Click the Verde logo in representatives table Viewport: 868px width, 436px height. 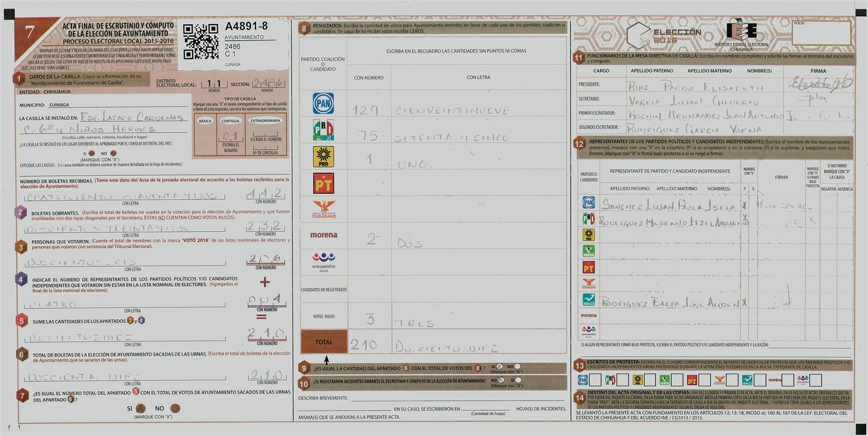(588, 251)
